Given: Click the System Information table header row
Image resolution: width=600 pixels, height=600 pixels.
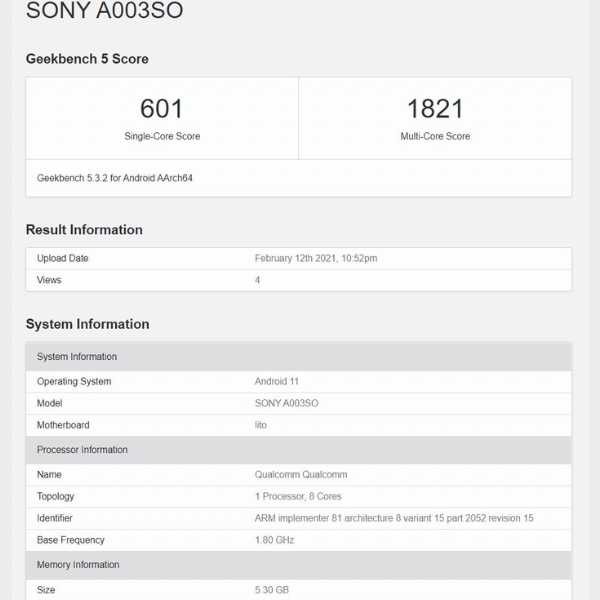Looking at the screenshot, I should tap(298, 357).
